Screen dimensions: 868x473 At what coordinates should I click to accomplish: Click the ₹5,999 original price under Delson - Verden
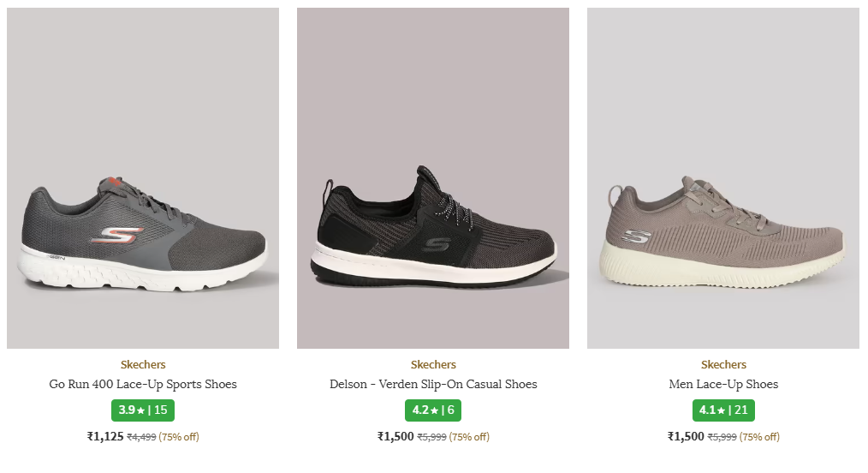click(431, 437)
